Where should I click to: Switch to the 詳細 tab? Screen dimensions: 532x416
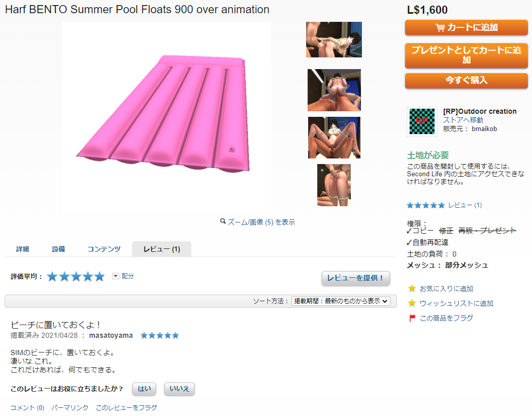22,249
